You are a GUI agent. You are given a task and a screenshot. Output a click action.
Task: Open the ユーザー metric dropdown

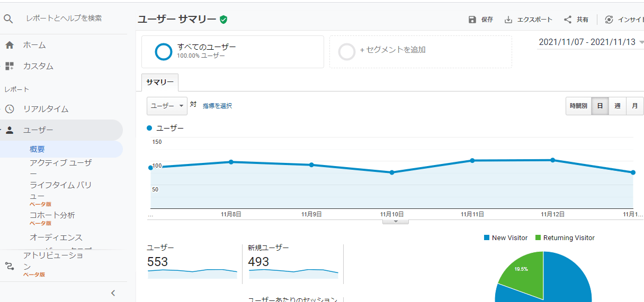click(x=167, y=106)
